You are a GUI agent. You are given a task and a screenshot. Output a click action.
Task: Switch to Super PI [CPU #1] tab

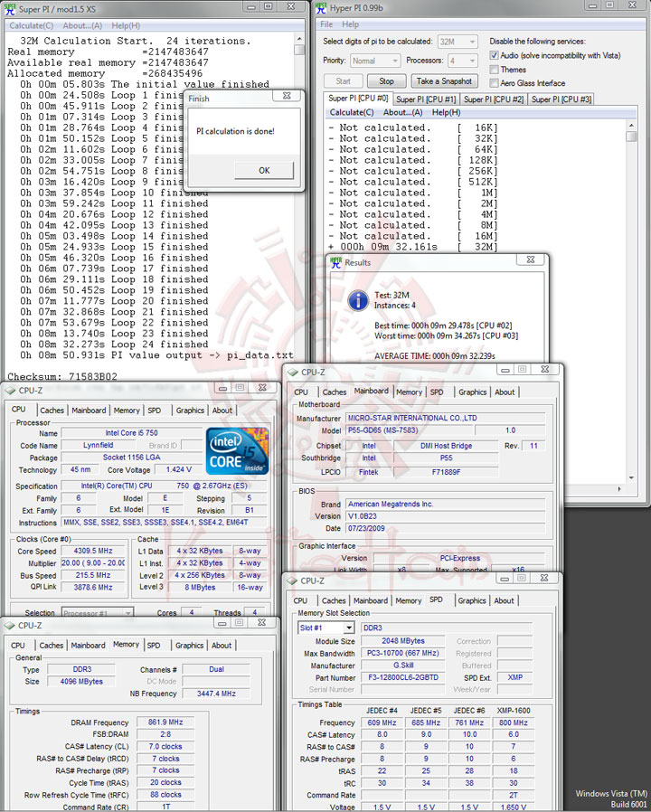(426, 99)
